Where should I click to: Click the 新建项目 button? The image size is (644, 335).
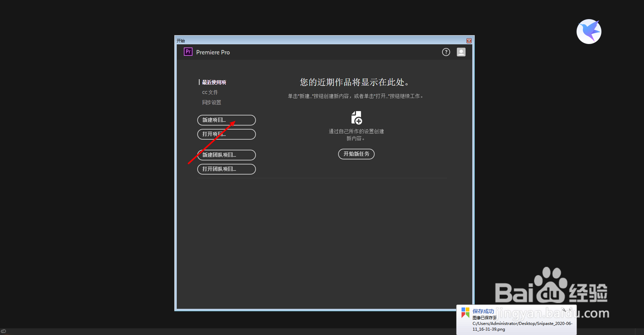coord(226,120)
